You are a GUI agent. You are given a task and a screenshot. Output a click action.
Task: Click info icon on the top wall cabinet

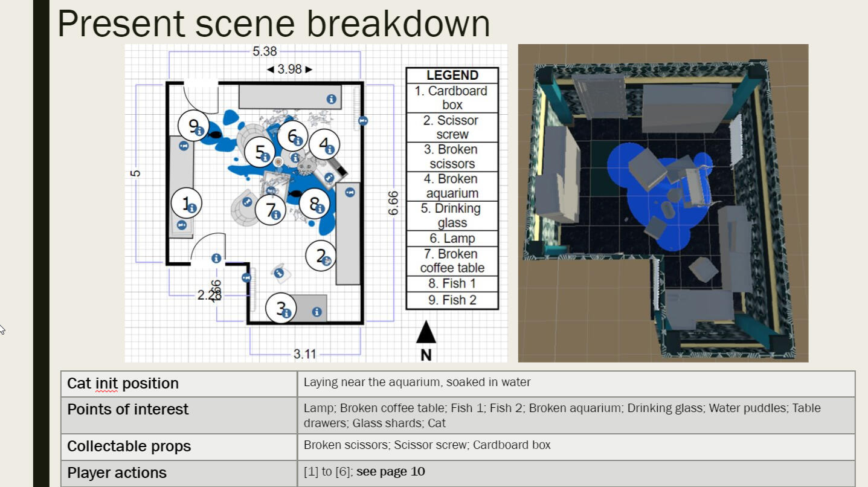tap(331, 98)
